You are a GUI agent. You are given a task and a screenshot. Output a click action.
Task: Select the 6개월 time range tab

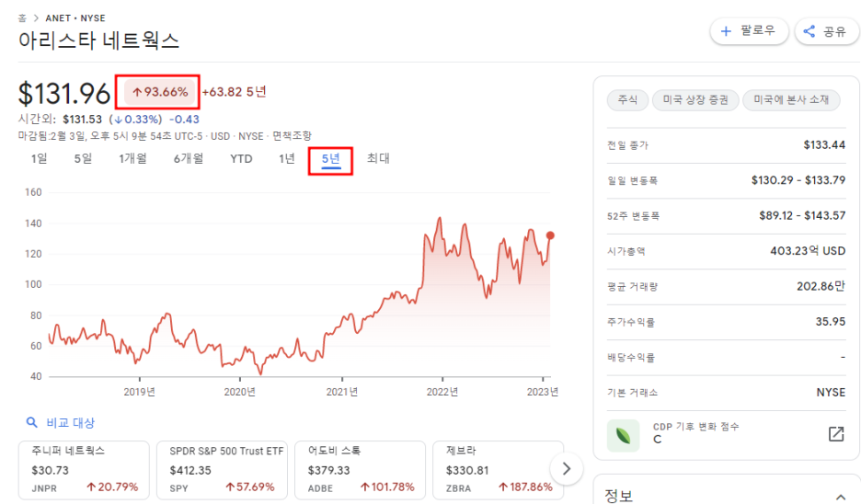pyautogui.click(x=189, y=159)
